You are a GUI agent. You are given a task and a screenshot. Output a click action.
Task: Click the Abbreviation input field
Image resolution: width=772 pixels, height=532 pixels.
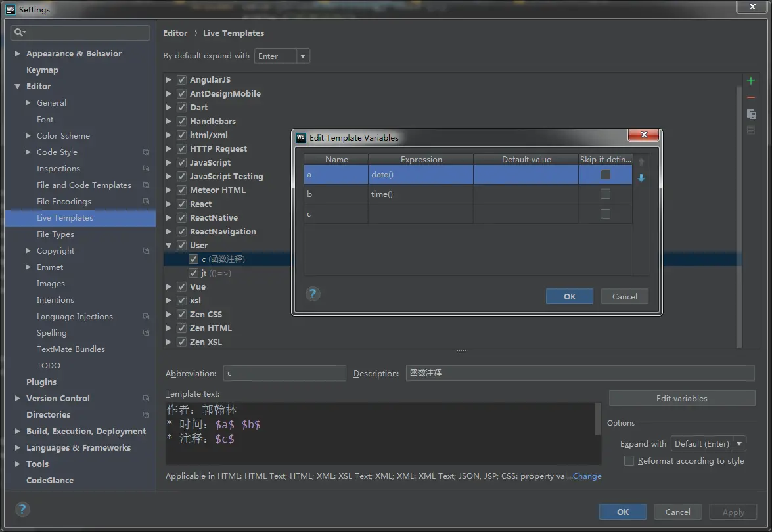(284, 373)
